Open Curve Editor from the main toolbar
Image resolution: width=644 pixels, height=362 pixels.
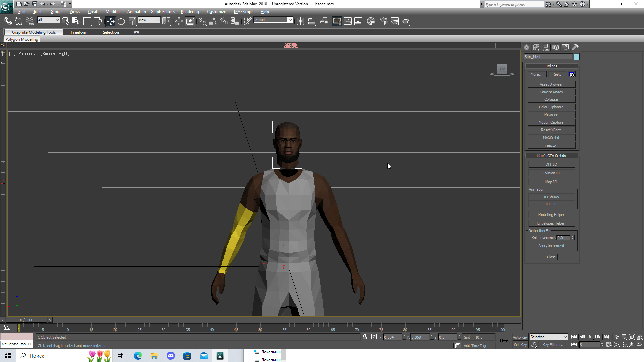pyautogui.click(x=348, y=21)
